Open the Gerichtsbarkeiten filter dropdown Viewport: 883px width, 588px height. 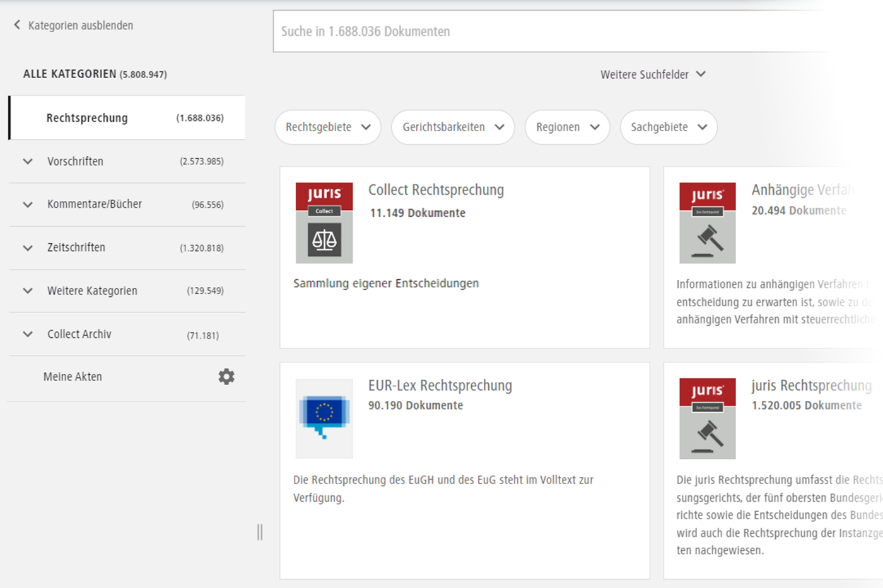click(x=452, y=127)
